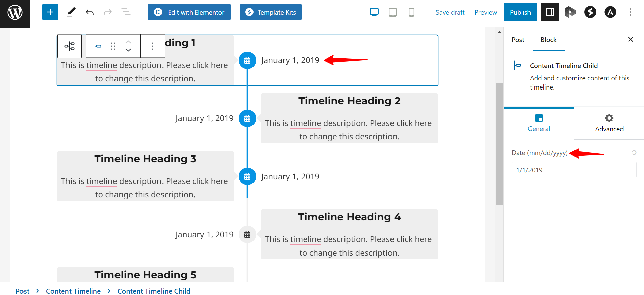
Task: Open the Document Overview list icon
Action: point(126,12)
